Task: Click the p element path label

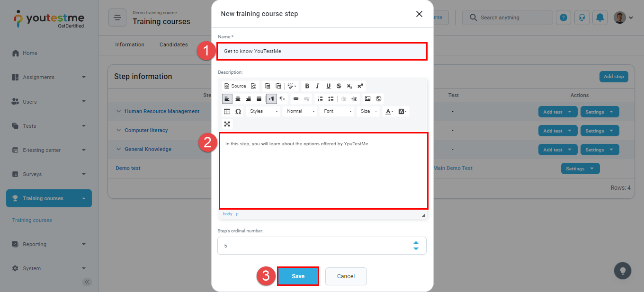Action: 237,214
